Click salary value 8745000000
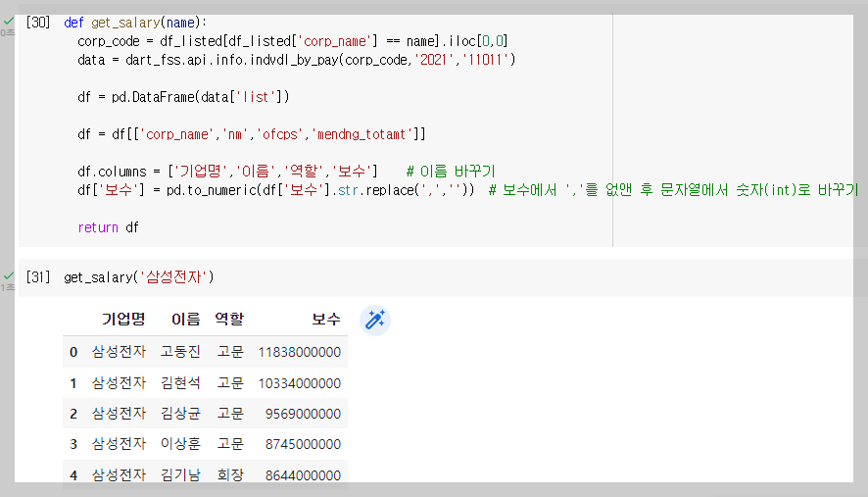 [303, 444]
